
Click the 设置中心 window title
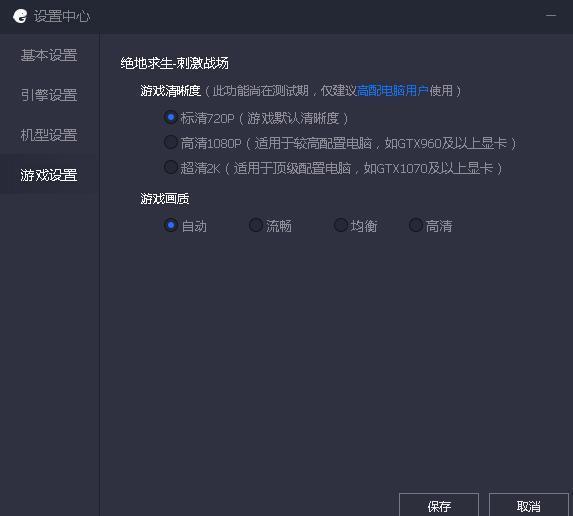[x=62, y=16]
